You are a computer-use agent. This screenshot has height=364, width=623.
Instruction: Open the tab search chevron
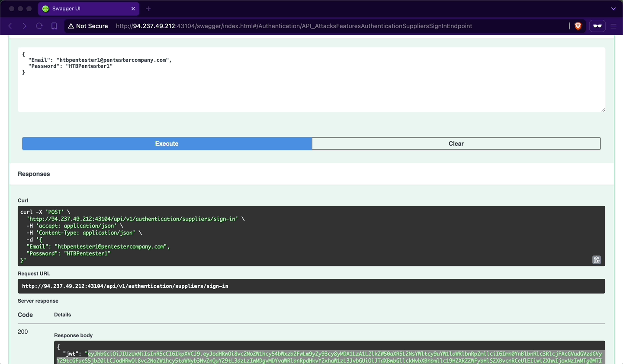point(613,8)
